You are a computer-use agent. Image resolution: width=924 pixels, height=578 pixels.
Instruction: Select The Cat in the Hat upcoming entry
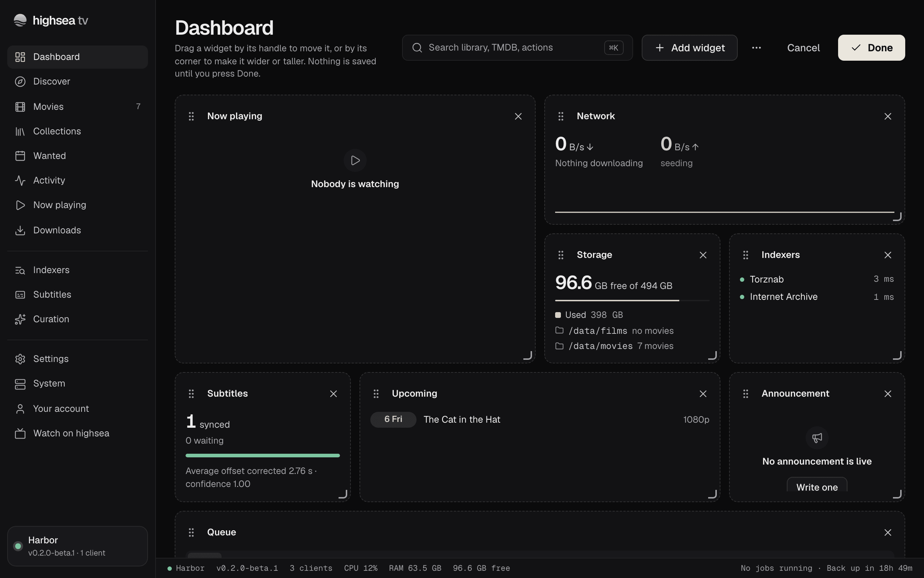point(540,420)
